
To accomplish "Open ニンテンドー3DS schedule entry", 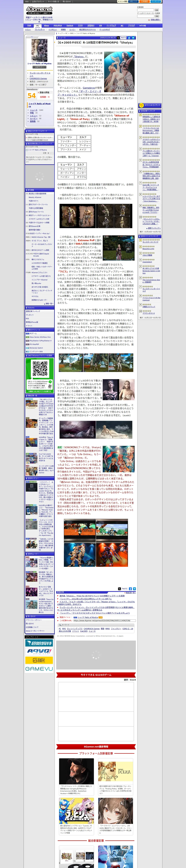I will coord(36,351).
